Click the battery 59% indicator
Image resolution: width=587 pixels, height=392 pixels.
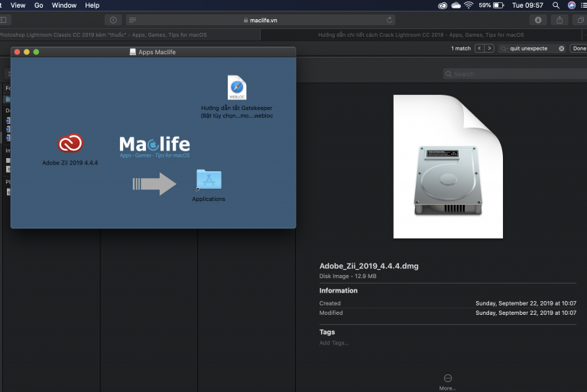click(x=491, y=5)
